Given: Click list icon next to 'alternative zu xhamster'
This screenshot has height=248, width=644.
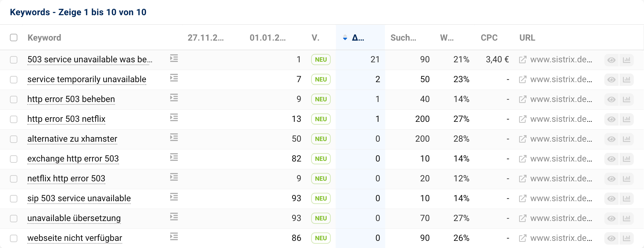Looking at the screenshot, I should (x=174, y=138).
